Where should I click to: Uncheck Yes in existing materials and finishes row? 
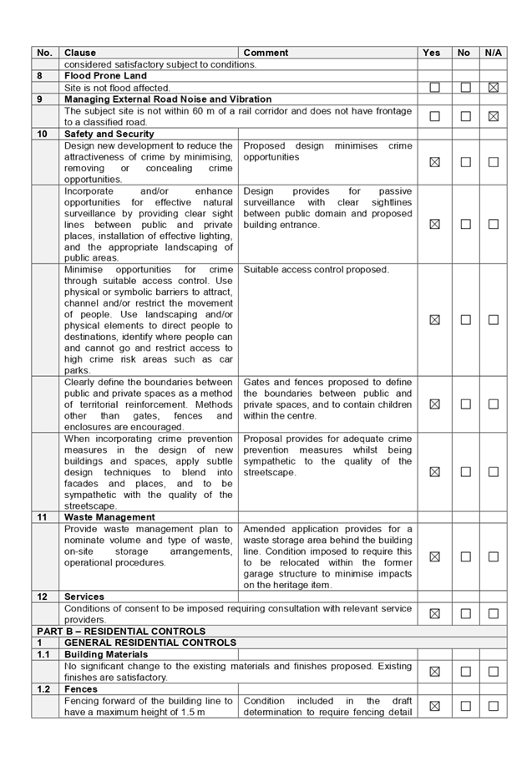[434, 672]
